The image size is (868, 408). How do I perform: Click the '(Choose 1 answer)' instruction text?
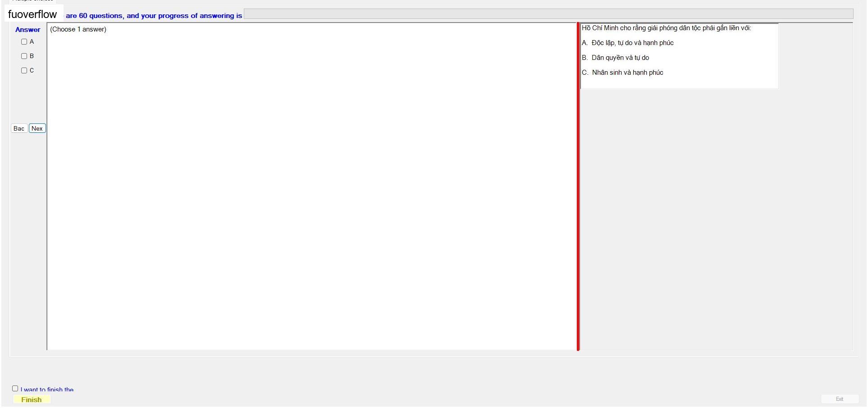[x=78, y=30]
